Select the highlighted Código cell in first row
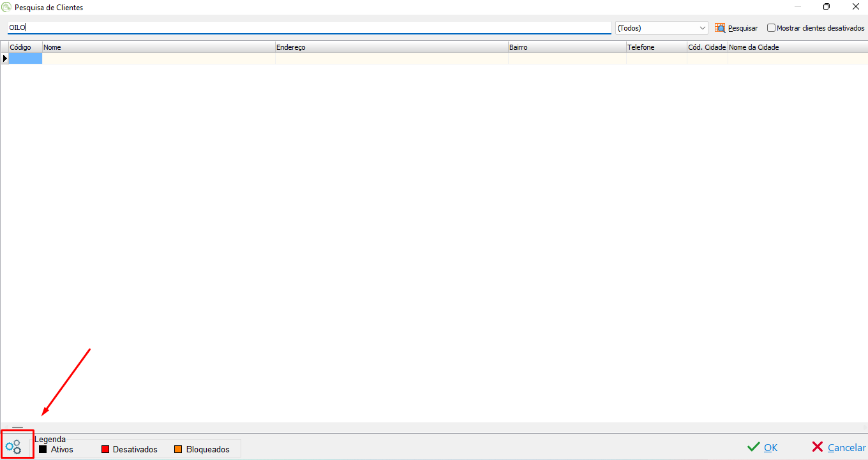This screenshot has width=868, height=460. click(26, 58)
